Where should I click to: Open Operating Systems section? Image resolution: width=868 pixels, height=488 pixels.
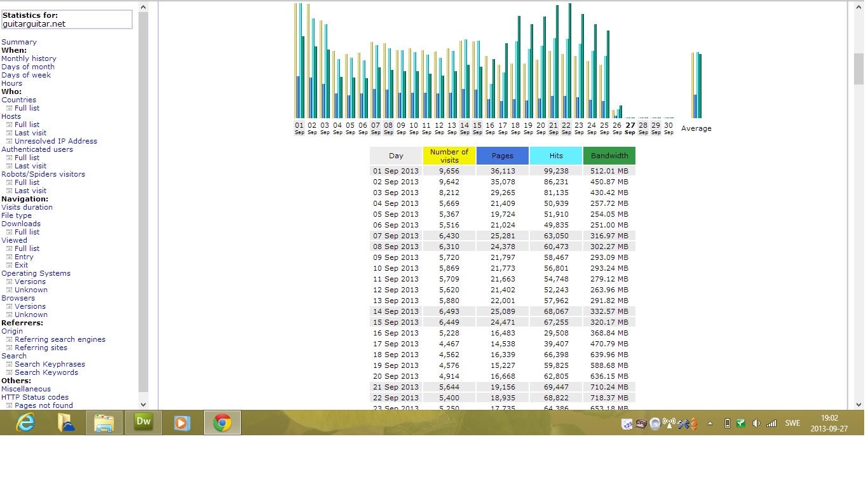[x=36, y=273]
